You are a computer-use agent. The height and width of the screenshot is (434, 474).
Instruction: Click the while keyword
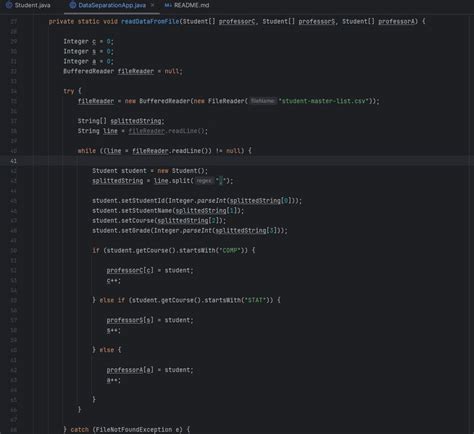point(87,151)
